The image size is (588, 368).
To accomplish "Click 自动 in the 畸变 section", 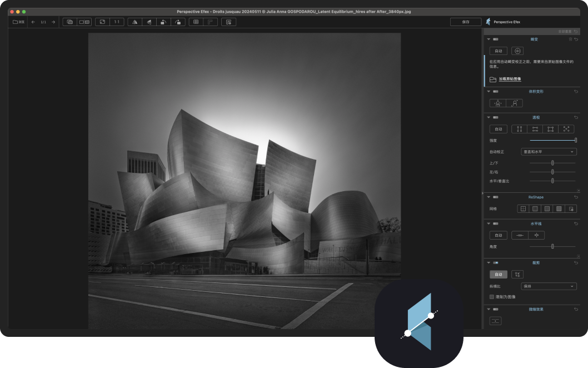I will point(499,51).
